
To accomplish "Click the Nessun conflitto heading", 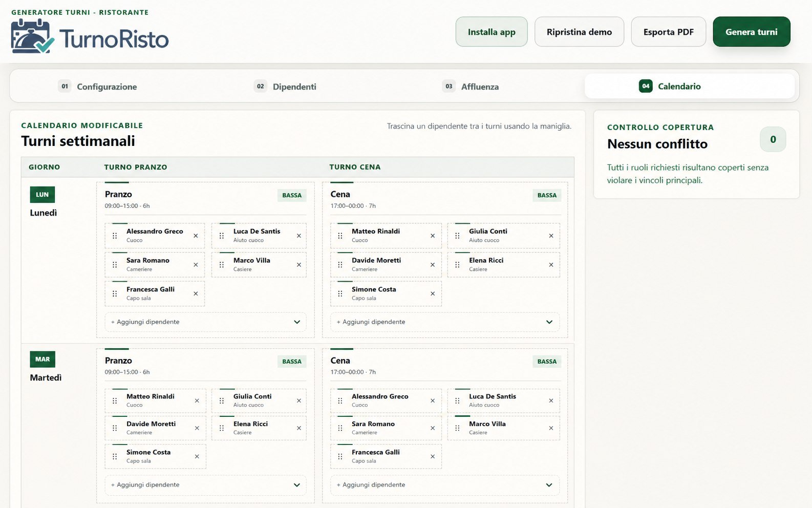I will 657,144.
